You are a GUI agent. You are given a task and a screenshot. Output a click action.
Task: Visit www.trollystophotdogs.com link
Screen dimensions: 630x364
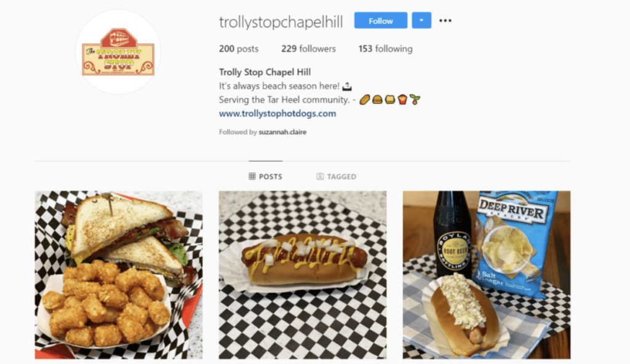click(277, 114)
